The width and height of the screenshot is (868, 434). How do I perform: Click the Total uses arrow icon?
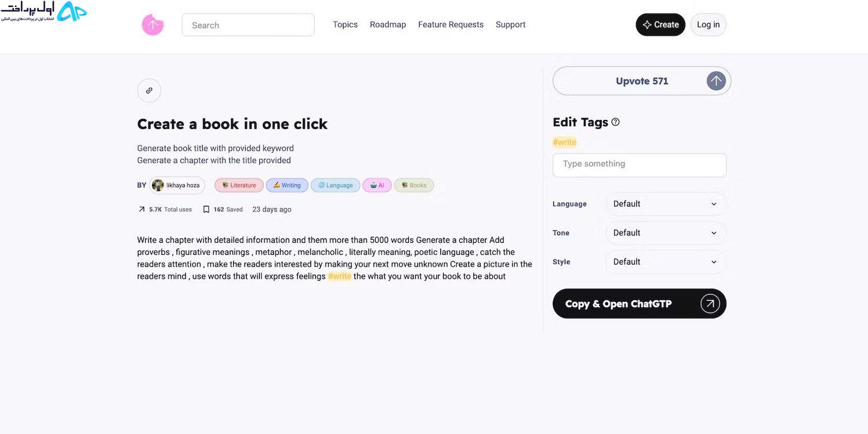141,209
